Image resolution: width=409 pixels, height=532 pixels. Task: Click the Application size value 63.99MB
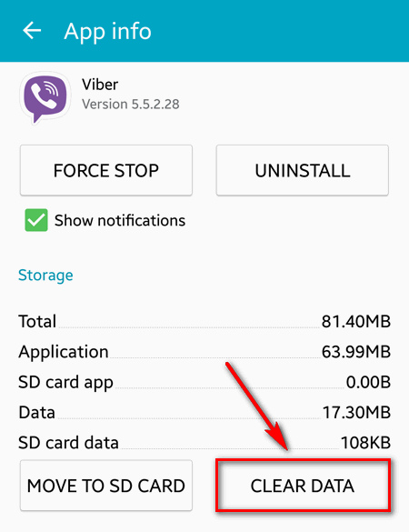(356, 352)
